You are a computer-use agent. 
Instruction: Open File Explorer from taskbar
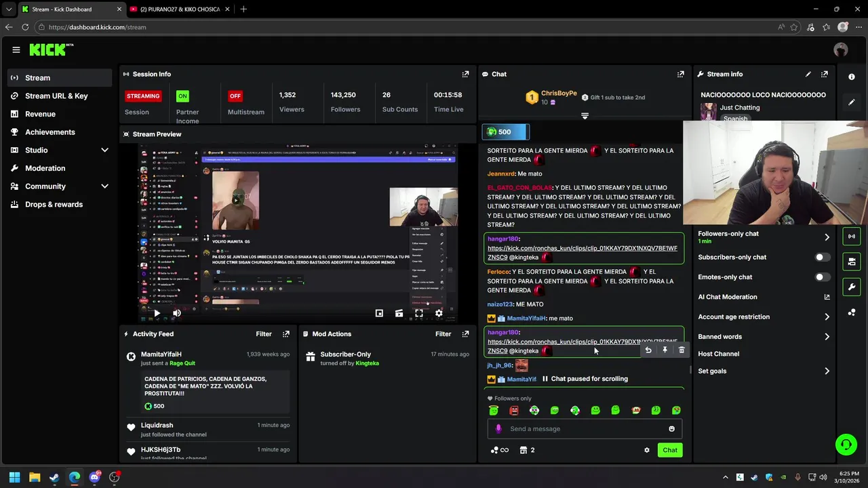35,477
